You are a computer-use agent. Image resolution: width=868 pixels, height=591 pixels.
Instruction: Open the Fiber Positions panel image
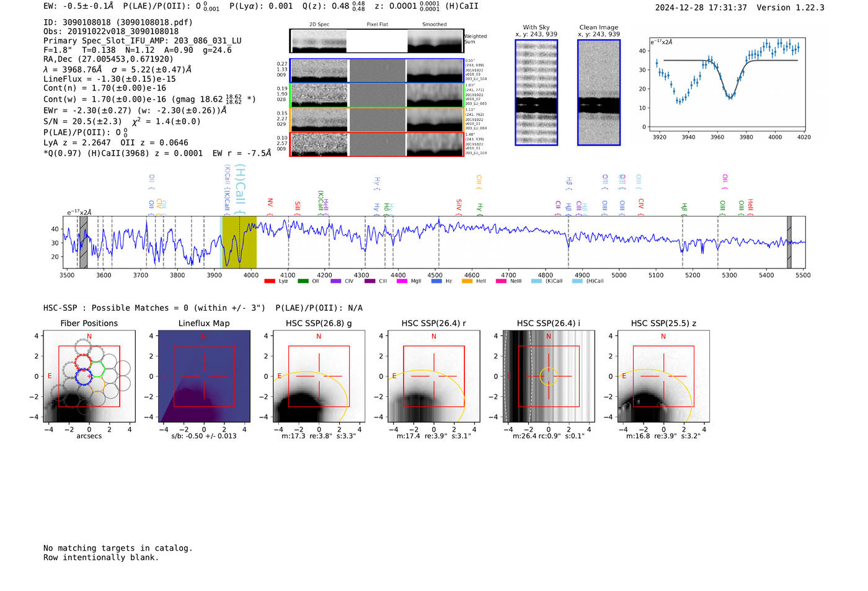point(89,376)
